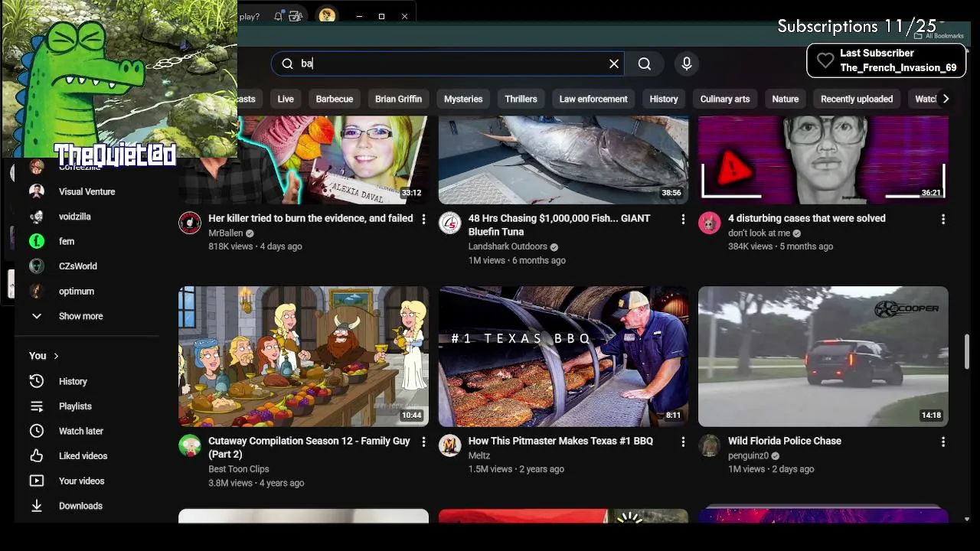980x551 pixels.
Task: Select the Brian Griffin filter chip
Action: click(x=398, y=99)
